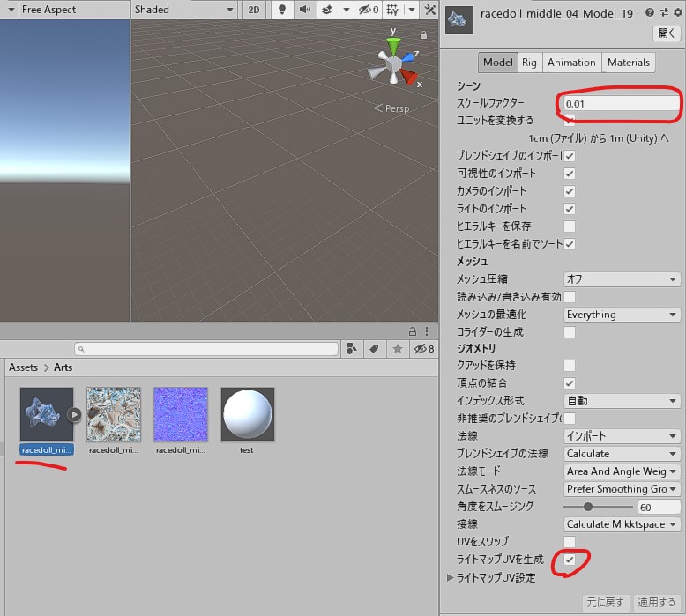Open the scene tools wrench icon
The width and height of the screenshot is (686, 616).
(x=429, y=10)
